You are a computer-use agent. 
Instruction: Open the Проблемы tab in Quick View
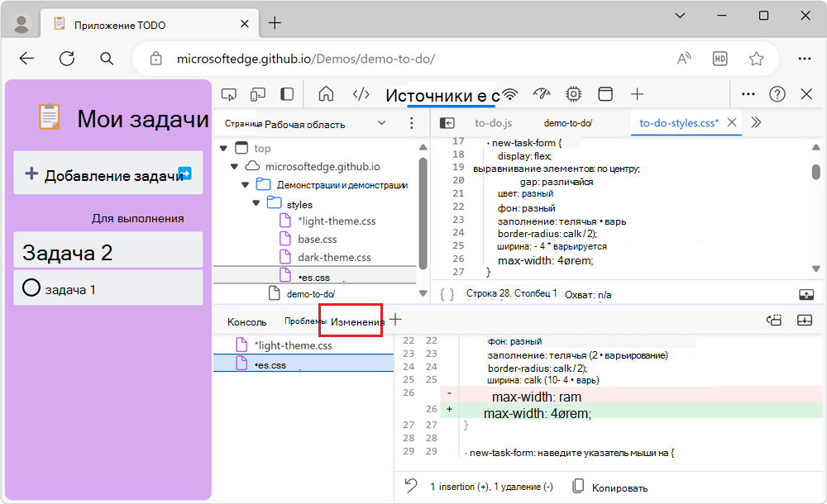tap(305, 321)
